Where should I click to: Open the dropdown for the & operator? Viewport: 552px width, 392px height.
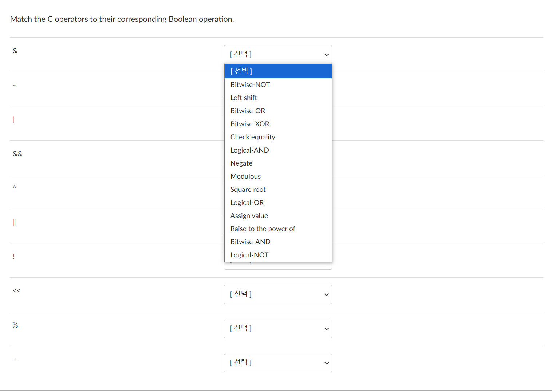278,55
